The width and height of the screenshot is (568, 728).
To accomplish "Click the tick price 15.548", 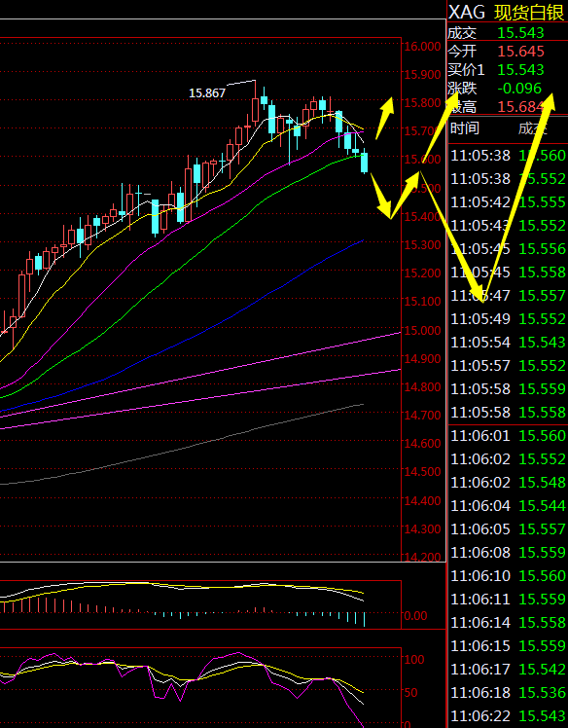I will [x=542, y=483].
